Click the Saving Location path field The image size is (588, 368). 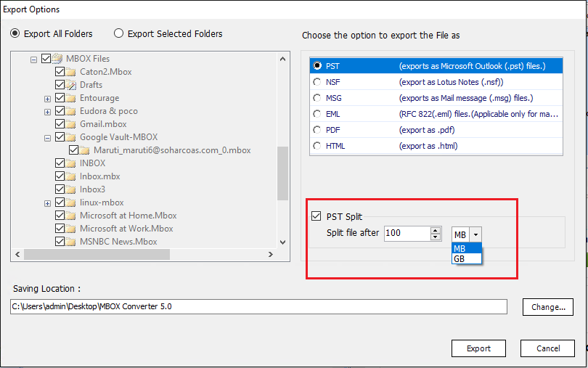click(x=258, y=306)
